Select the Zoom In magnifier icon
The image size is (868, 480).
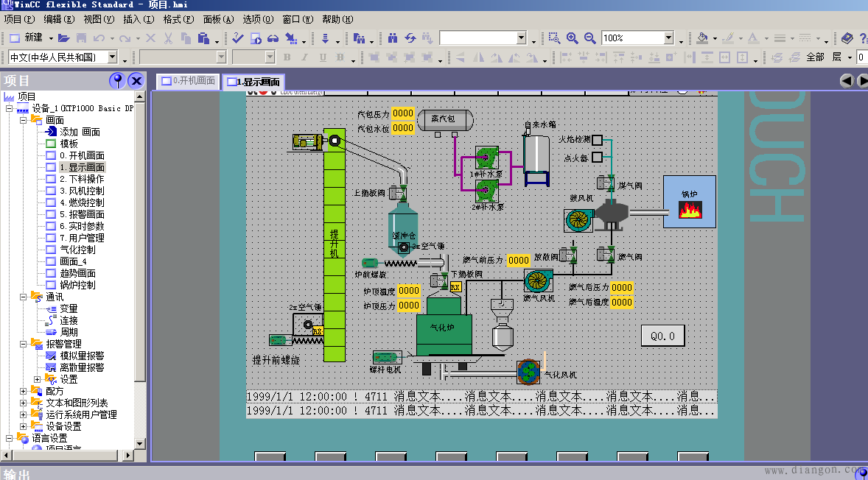(x=571, y=36)
